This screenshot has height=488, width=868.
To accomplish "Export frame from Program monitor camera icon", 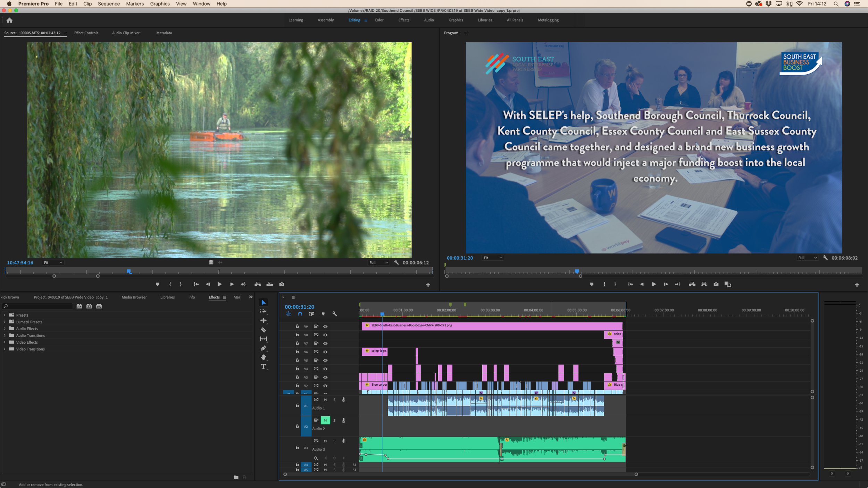I will [716, 284].
